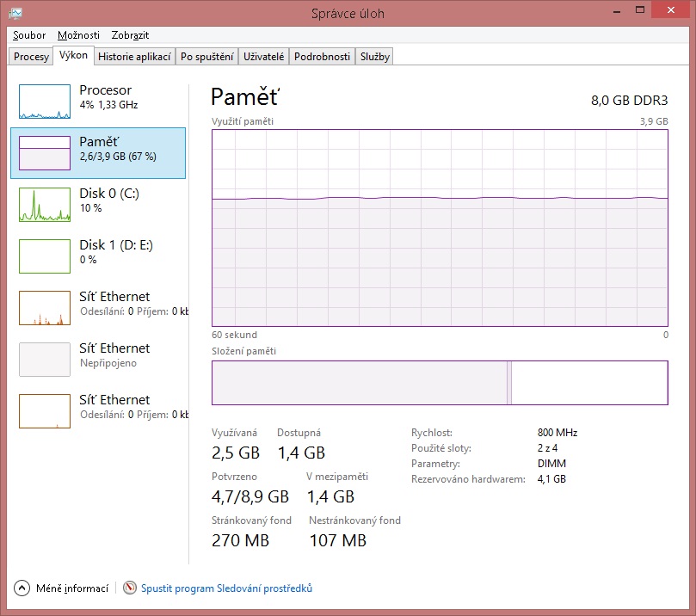
Task: Click the Nepřipojeno Ethernet graph thumbnail
Action: coord(45,360)
